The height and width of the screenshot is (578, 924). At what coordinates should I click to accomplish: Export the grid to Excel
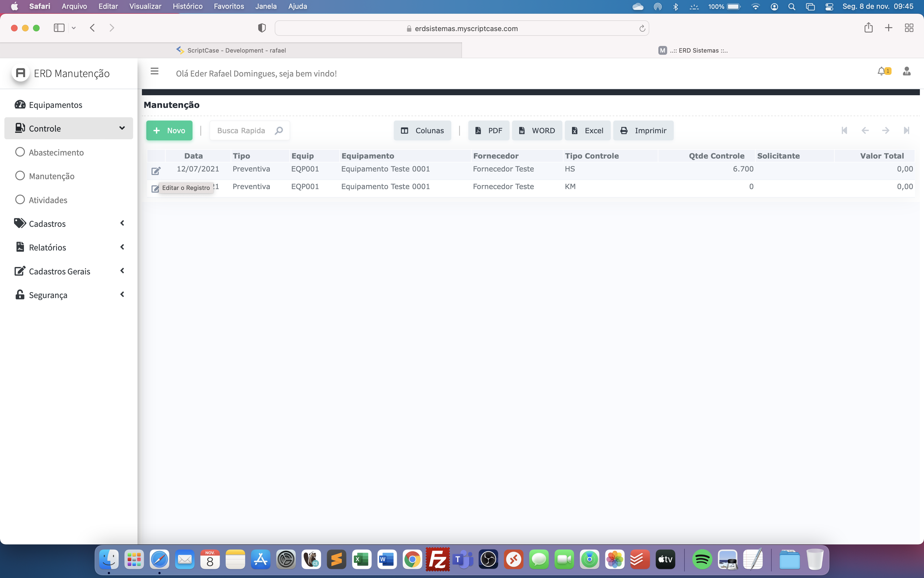(x=588, y=130)
